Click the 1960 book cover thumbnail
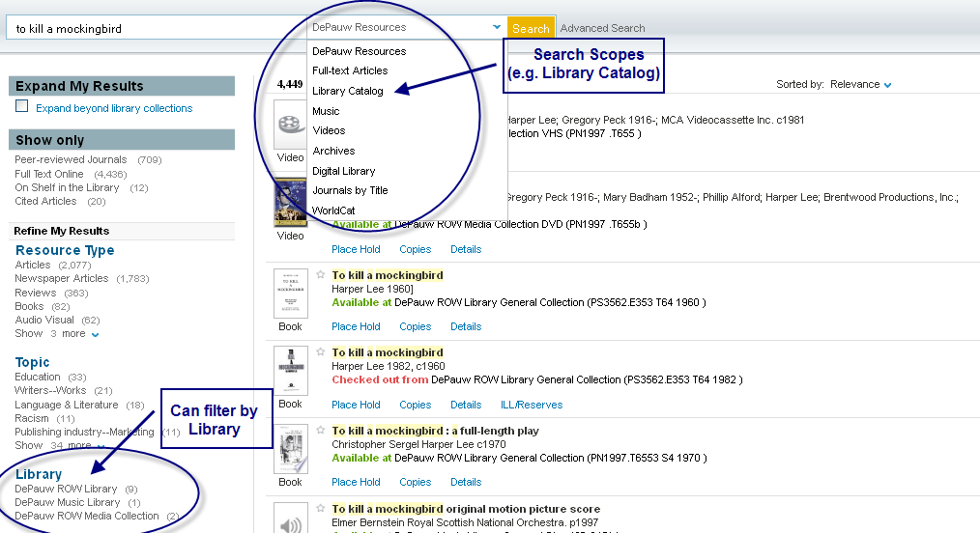Screen dimensions: 980x533 point(291,294)
